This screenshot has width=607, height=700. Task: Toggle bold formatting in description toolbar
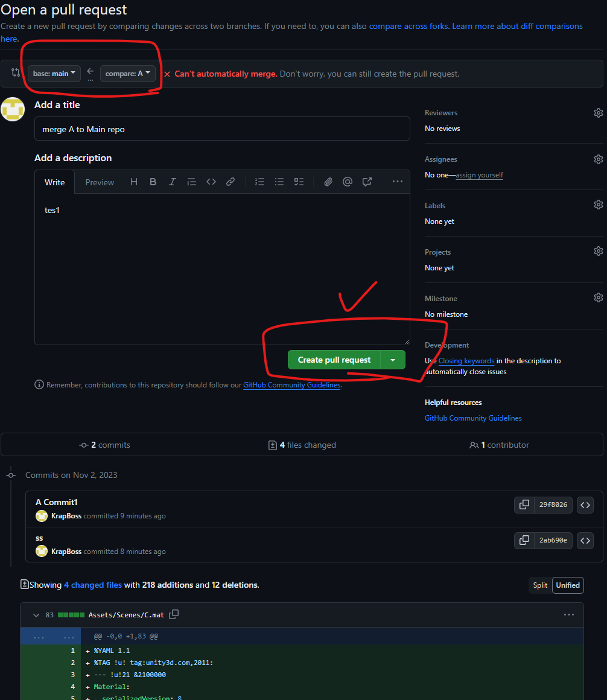pyautogui.click(x=153, y=182)
